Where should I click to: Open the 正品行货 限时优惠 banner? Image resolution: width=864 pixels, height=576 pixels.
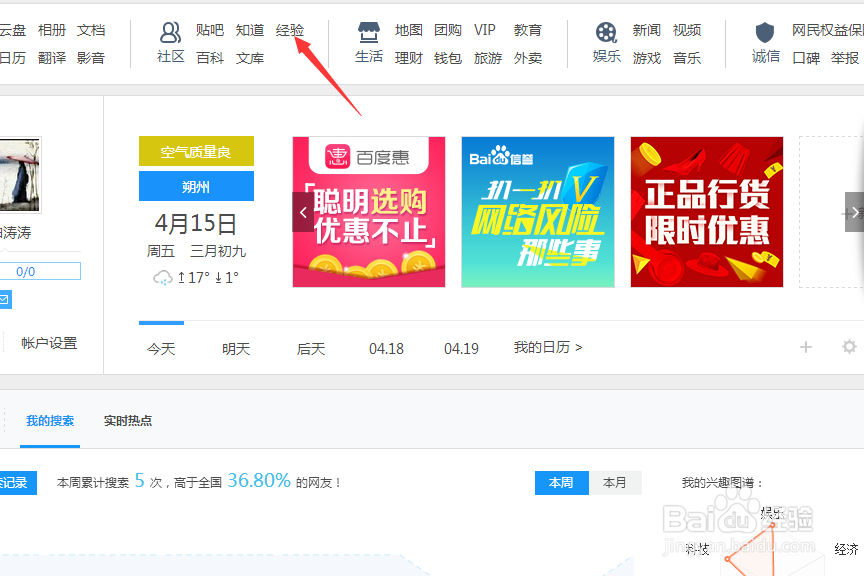click(x=707, y=212)
